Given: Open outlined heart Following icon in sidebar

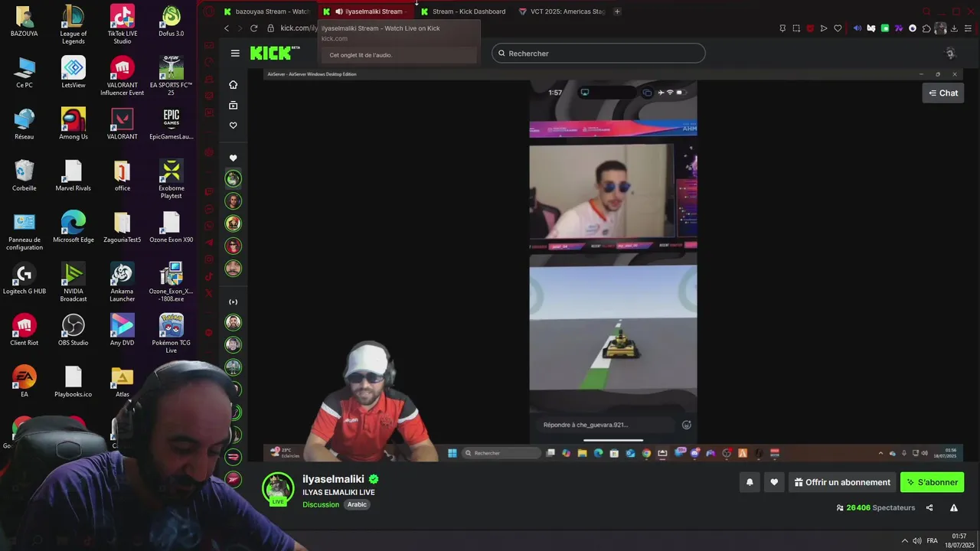Looking at the screenshot, I should 234,126.
